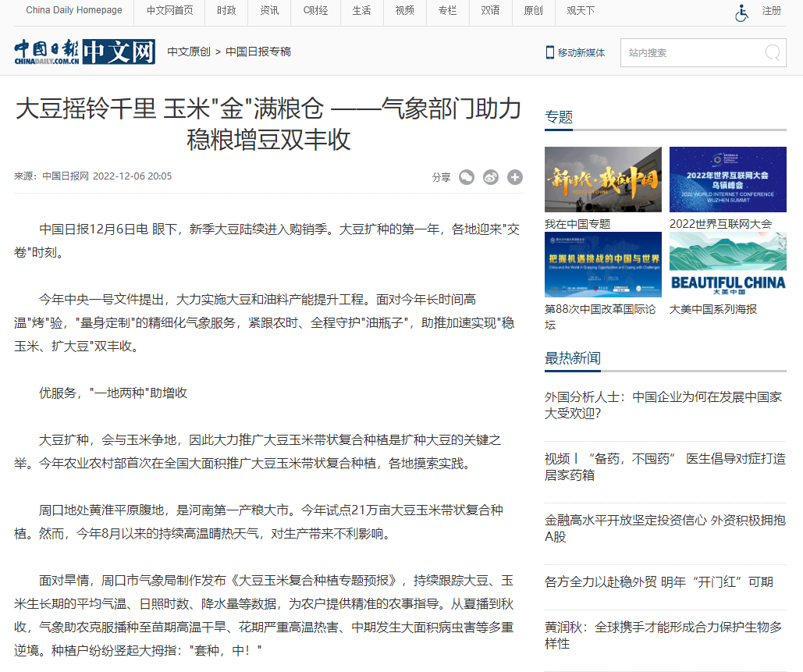
Task: Open news 各方全力以赴稳外贸
Action: point(659,582)
